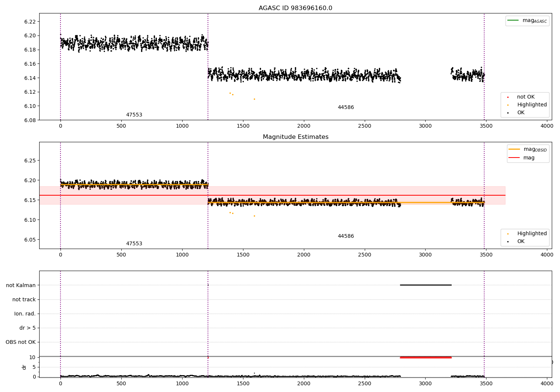Select the mag AGASC legend entry
The width and height of the screenshot is (560, 392).
tap(527, 21)
